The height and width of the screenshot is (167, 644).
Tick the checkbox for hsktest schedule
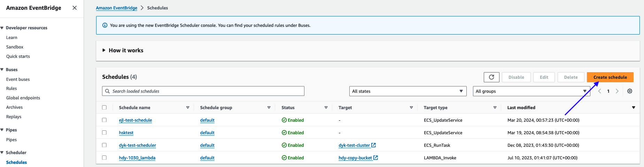tap(104, 132)
